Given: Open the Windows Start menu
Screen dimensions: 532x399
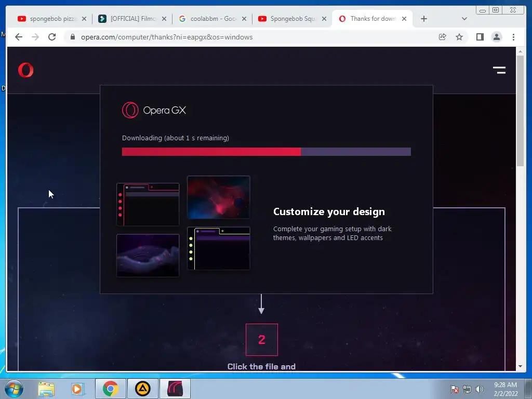Looking at the screenshot, I should point(14,389).
